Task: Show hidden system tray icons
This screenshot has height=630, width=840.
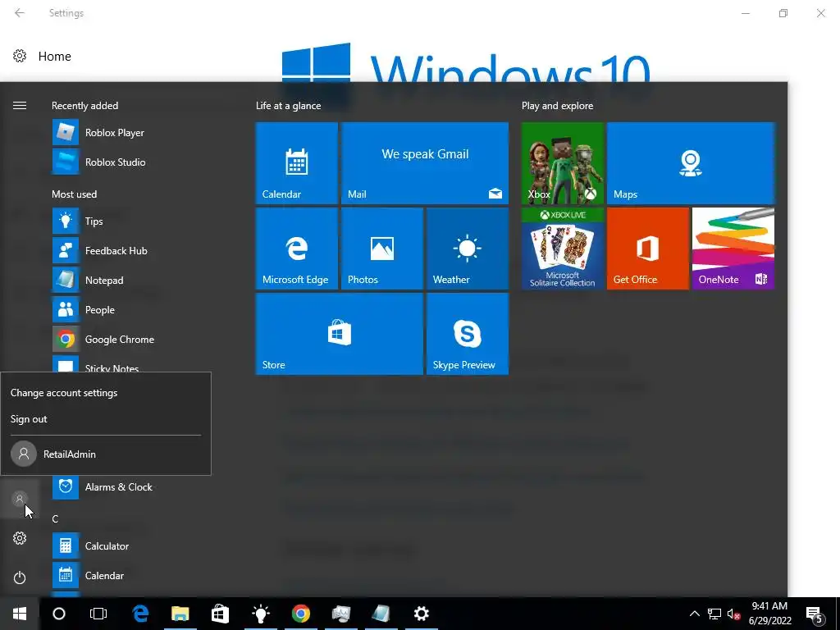Action: [694, 614]
